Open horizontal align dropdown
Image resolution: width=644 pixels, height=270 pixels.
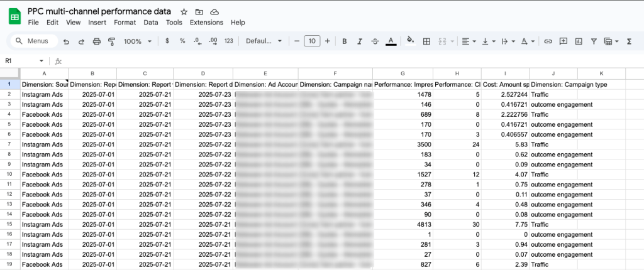[x=469, y=41]
